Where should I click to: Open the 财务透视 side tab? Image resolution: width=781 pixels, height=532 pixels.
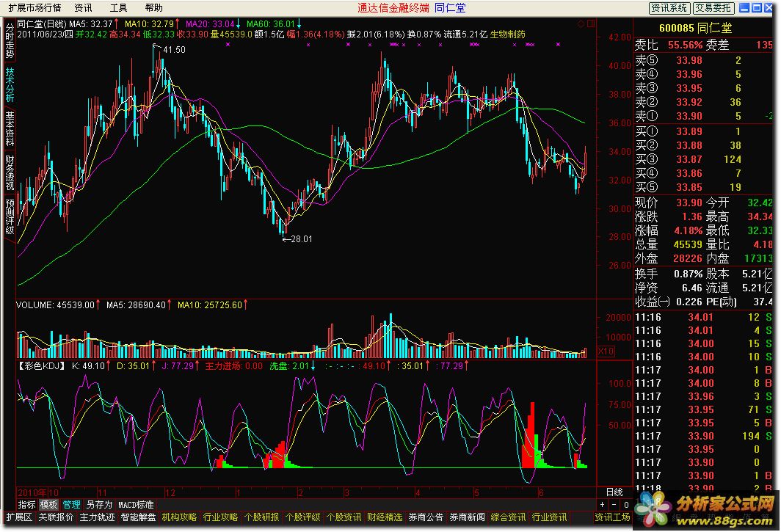coord(10,172)
